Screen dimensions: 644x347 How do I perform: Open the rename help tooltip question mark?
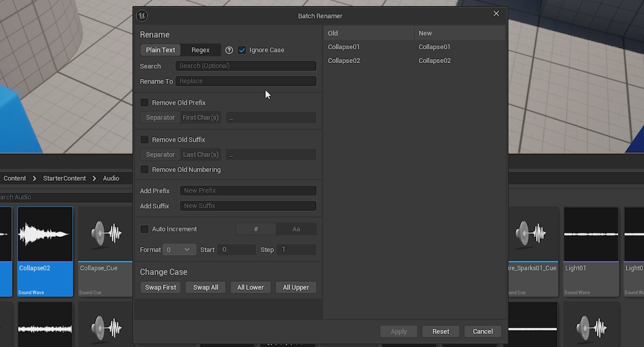pyautogui.click(x=229, y=50)
